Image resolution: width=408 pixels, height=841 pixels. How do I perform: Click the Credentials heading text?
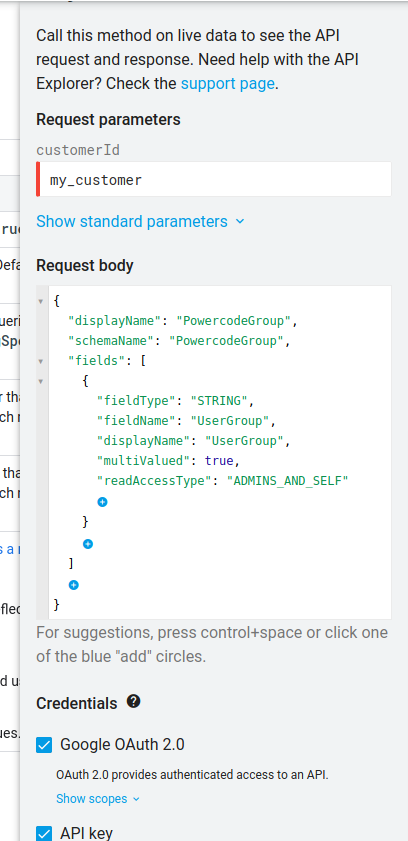point(77,703)
